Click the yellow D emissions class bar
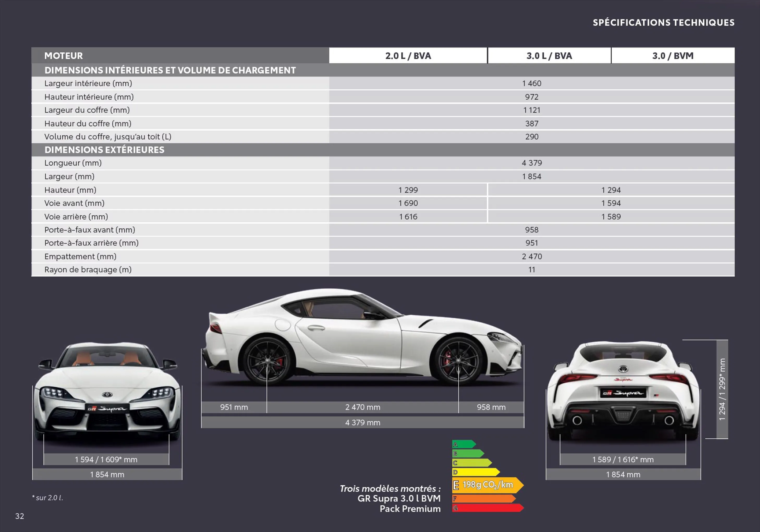 point(476,472)
